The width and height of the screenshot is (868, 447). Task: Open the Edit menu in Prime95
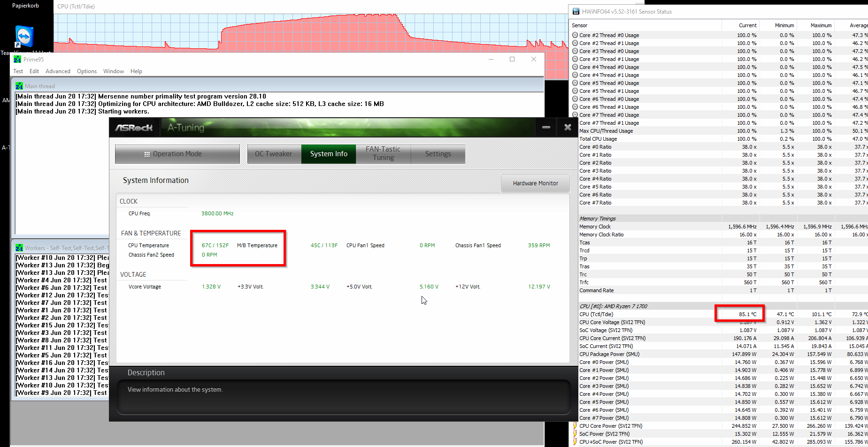(34, 71)
